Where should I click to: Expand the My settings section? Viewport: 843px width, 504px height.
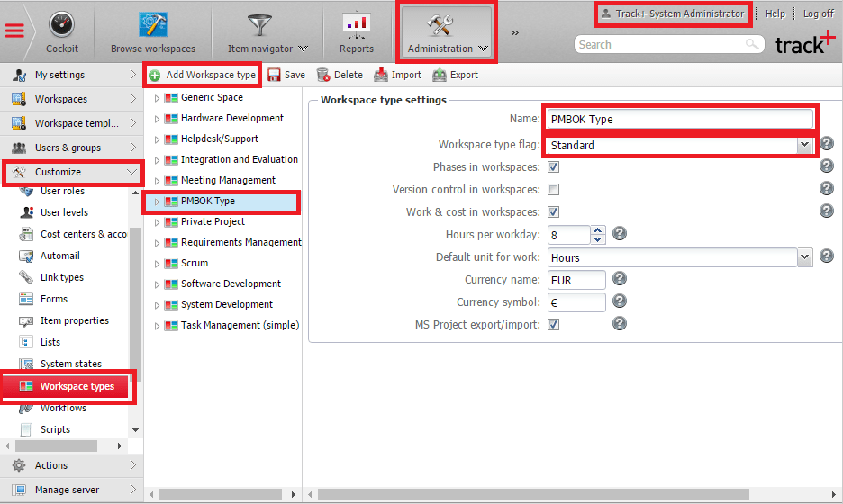click(132, 75)
